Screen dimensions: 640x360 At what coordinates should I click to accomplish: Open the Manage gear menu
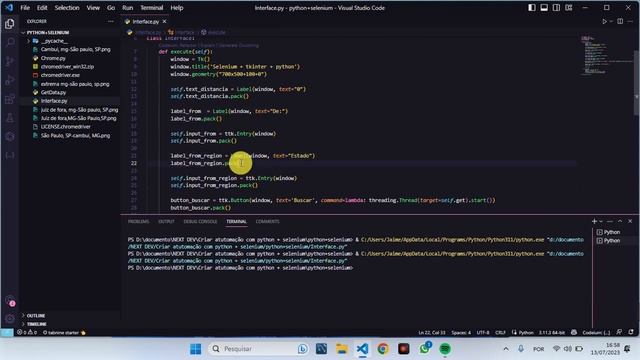point(10,319)
